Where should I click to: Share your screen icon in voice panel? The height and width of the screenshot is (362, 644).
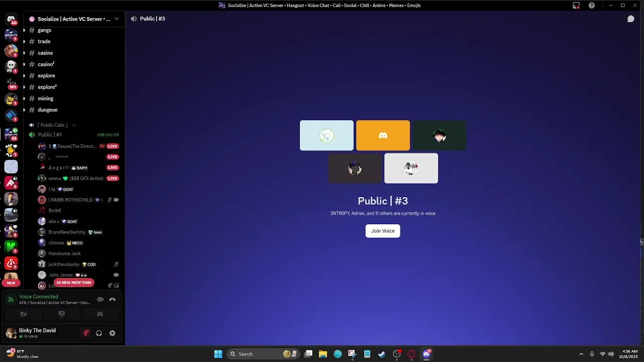pyautogui.click(x=61, y=314)
